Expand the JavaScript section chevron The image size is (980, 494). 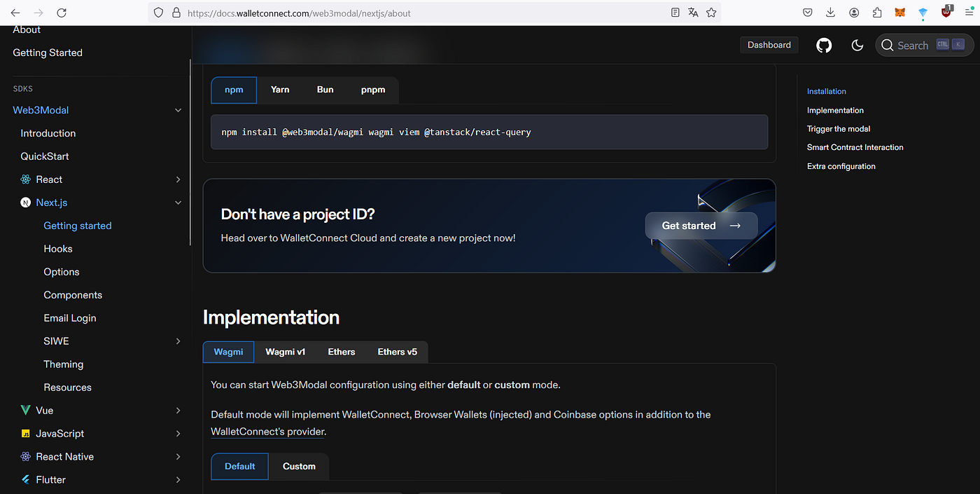[178, 434]
